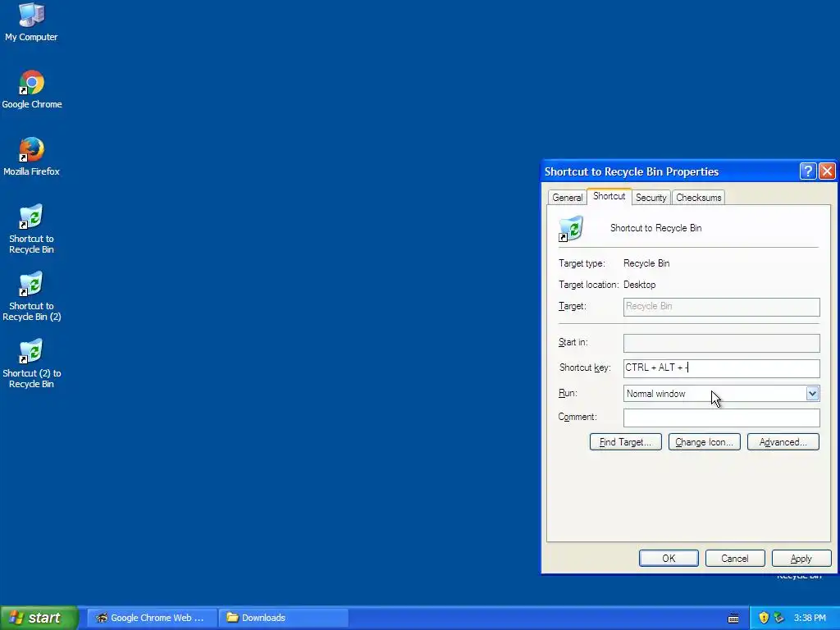
Task: Click the Target type value Recycle Bin
Action: click(x=646, y=263)
